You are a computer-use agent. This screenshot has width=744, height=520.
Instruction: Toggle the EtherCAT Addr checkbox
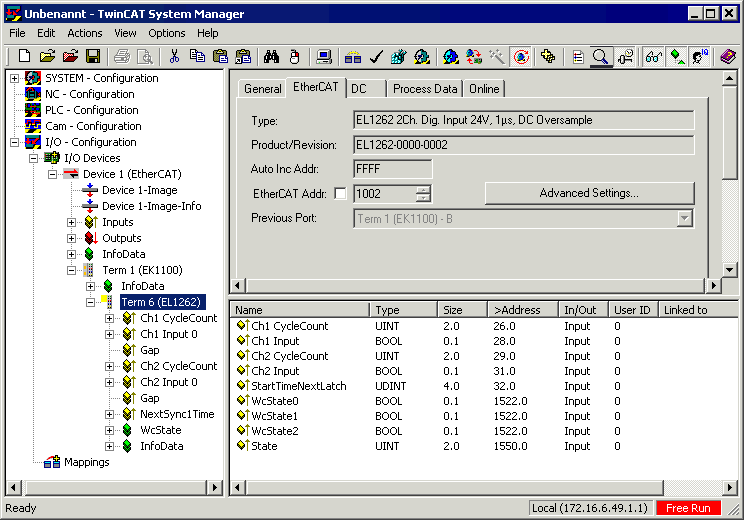tap(340, 194)
